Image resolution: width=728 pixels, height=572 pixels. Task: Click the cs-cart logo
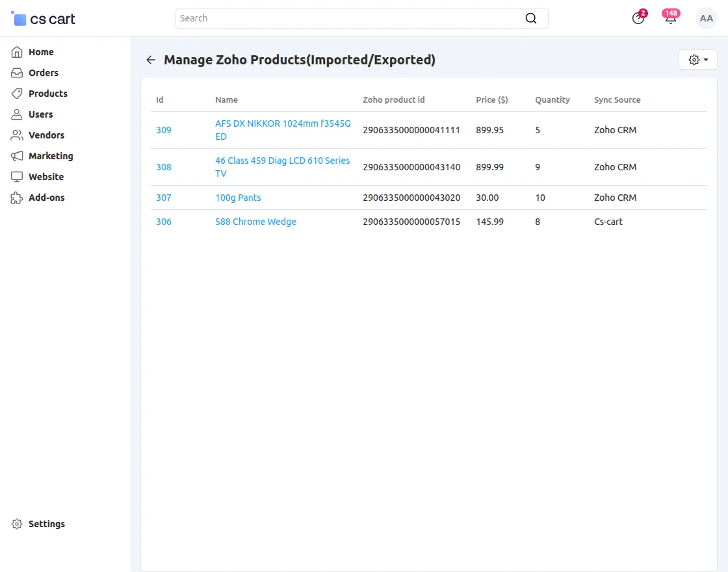[x=42, y=18]
